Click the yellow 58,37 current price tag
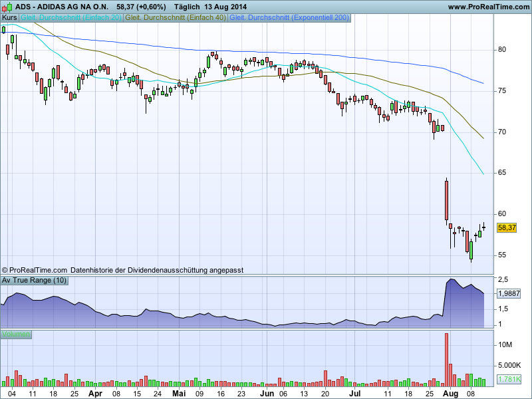The height and width of the screenshot is (399, 532). [x=507, y=227]
